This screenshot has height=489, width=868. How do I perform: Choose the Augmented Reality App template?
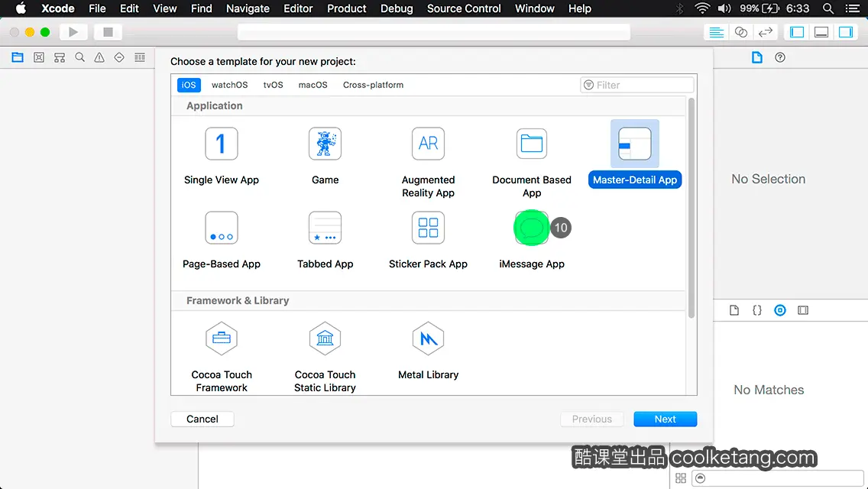tap(428, 162)
